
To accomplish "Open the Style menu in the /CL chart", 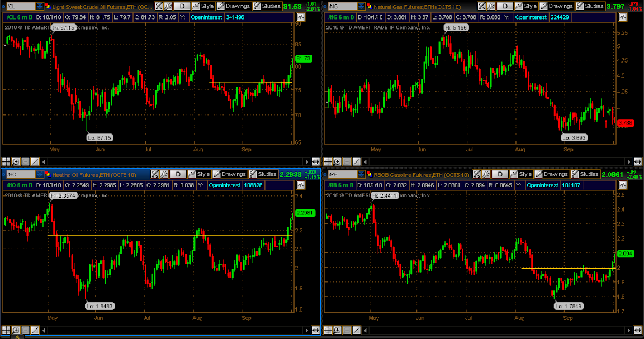I will click(x=203, y=6).
